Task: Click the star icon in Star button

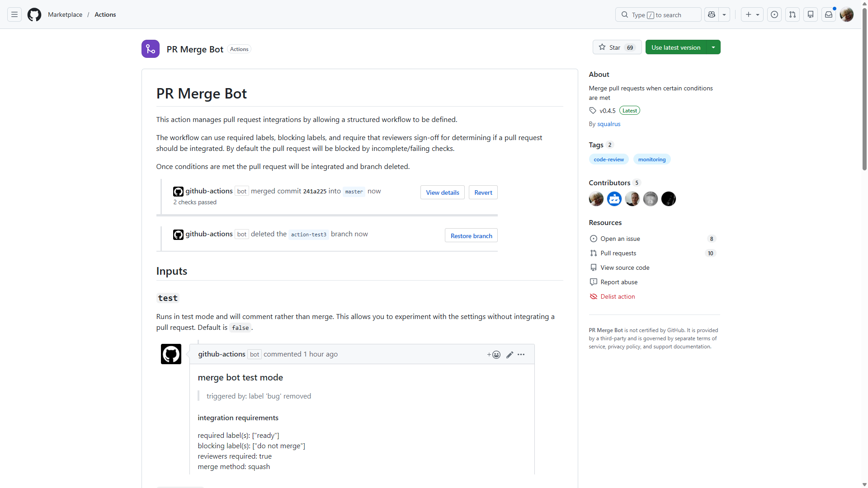Action: 602,47
